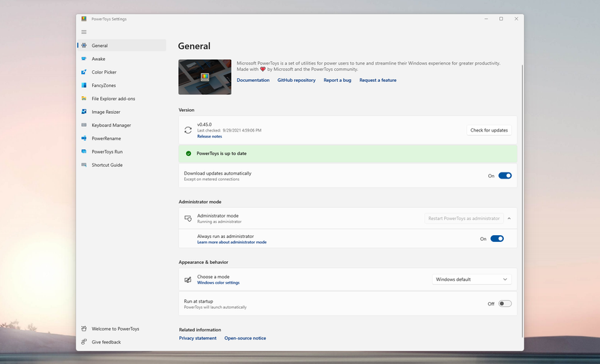Open Windows color settings link
This screenshot has height=364, width=600.
click(218, 282)
